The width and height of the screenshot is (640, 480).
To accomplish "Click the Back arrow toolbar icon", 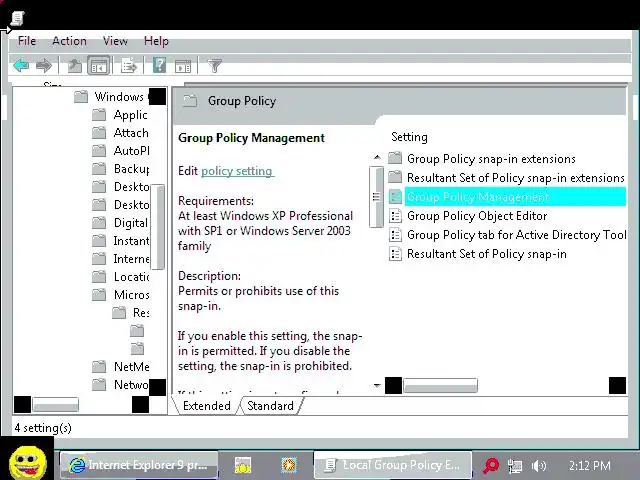I will 21,65.
